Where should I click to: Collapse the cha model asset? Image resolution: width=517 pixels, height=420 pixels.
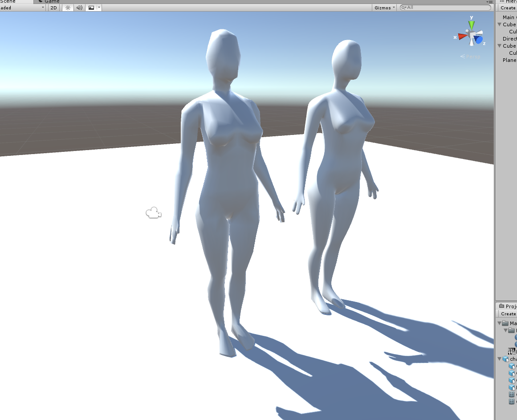tap(500, 359)
